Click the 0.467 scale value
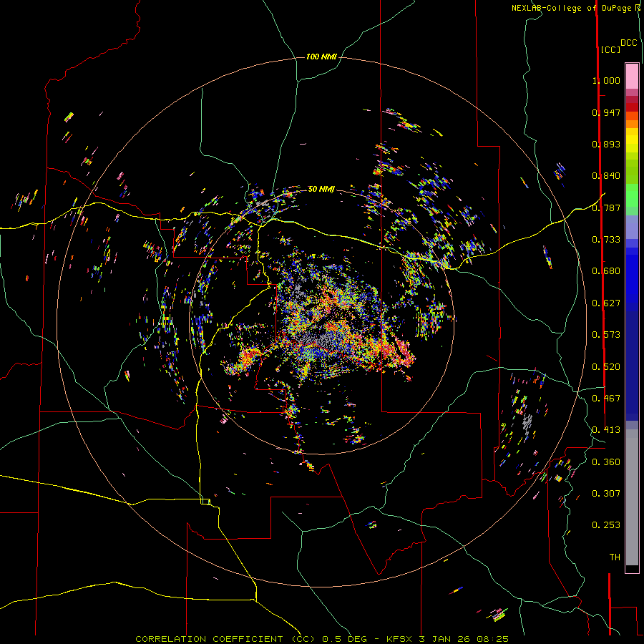The image size is (644, 644). (x=606, y=399)
